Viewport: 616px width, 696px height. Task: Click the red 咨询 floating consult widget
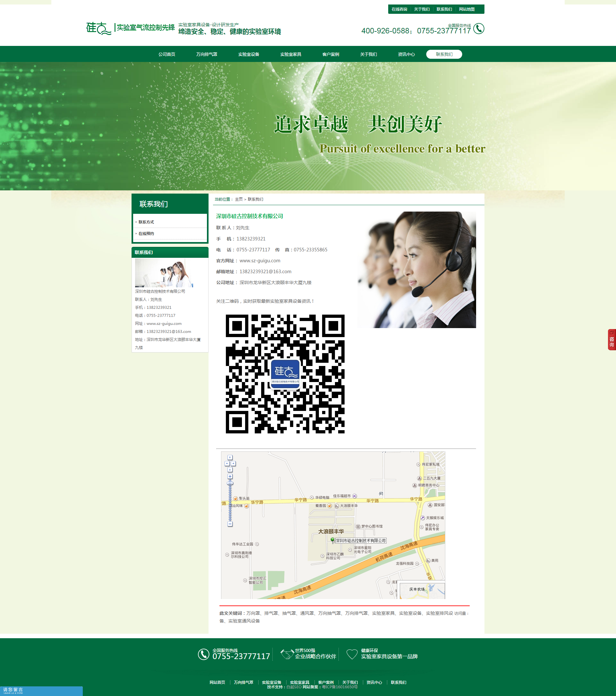coord(612,339)
